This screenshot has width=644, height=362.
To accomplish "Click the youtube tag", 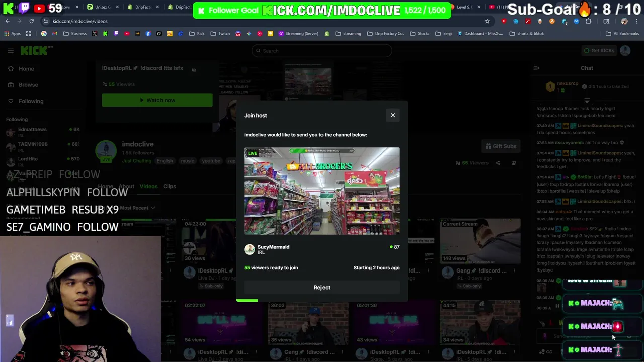I will pos(211,161).
